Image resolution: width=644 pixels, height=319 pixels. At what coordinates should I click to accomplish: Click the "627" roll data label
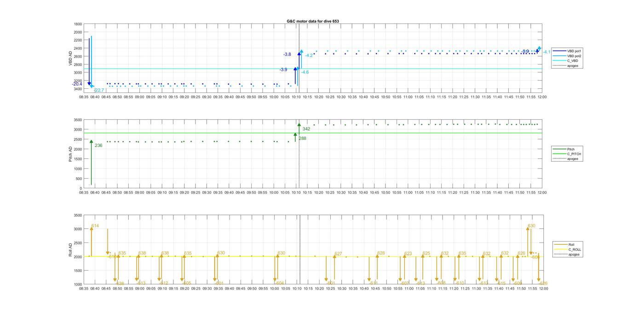tap(338, 254)
